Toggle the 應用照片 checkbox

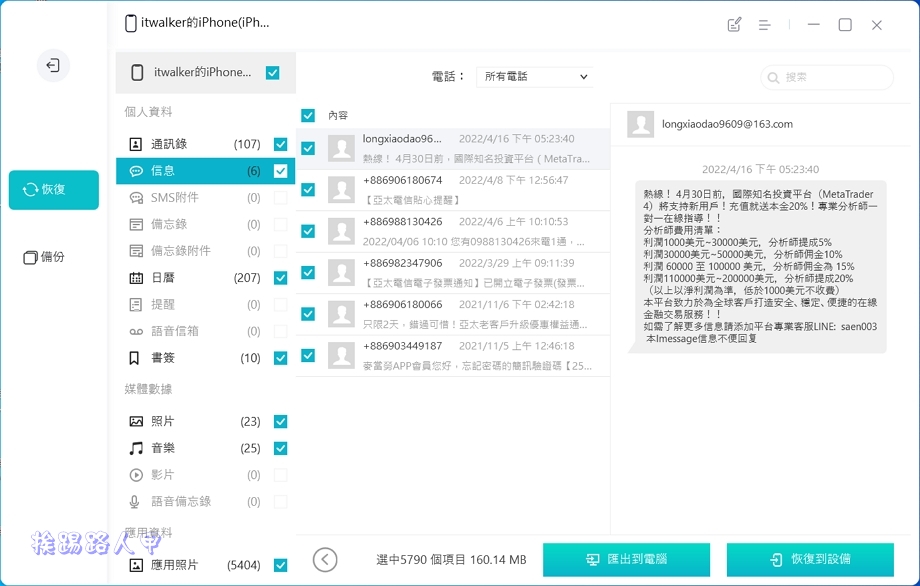tap(280, 566)
